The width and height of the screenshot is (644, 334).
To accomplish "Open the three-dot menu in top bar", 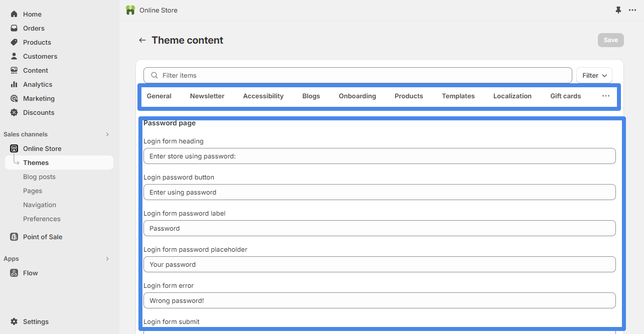I will click(x=632, y=10).
